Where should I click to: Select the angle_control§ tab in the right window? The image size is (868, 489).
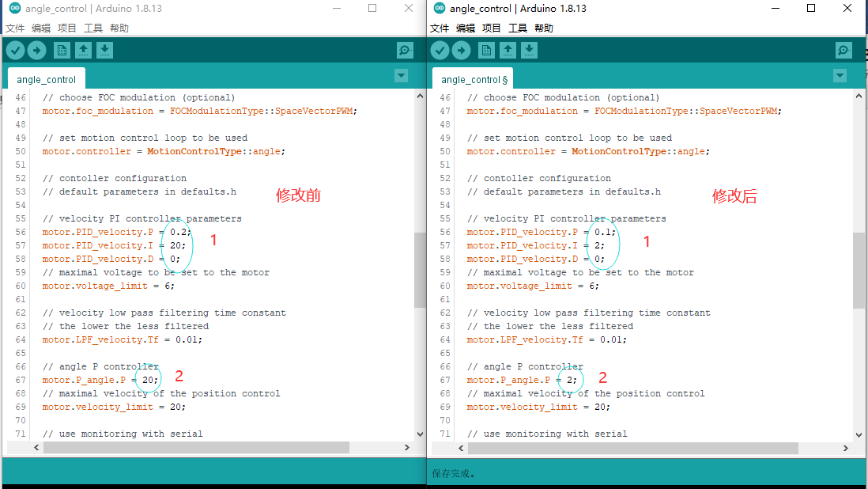[x=472, y=79]
